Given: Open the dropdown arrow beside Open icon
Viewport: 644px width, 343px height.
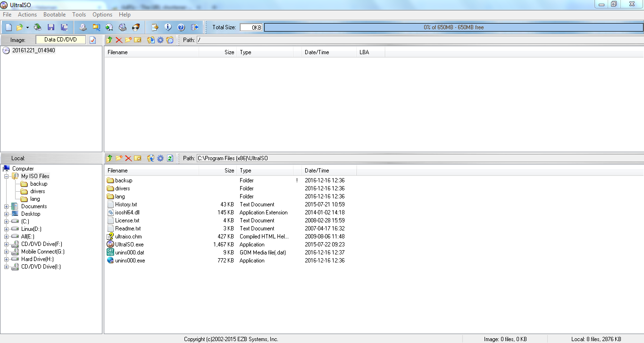Looking at the screenshot, I should [x=27, y=27].
